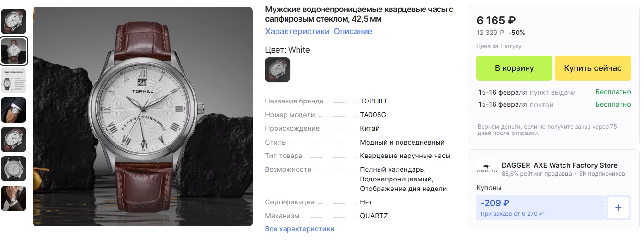The width and height of the screenshot is (644, 246).
Task: View first watch thumbnail in the gallery
Action: (14, 21)
